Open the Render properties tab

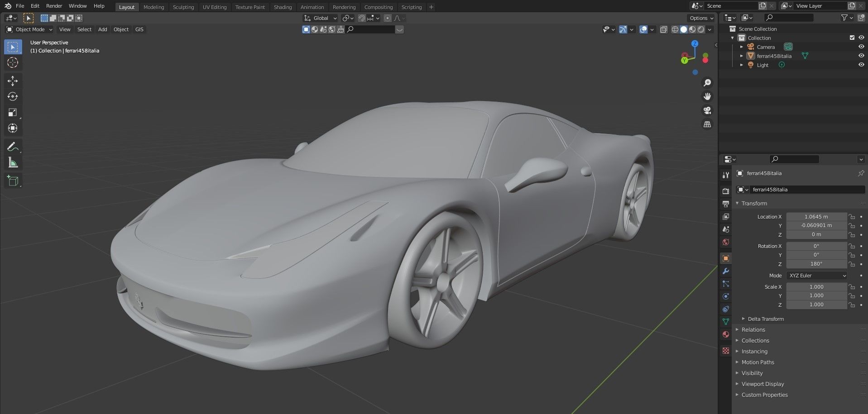tap(726, 191)
